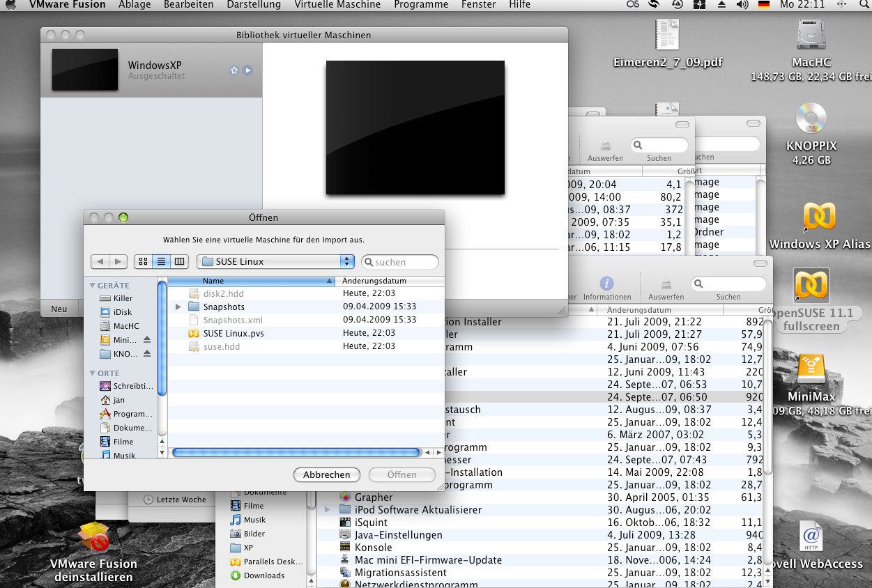872x588 pixels.
Task: Expand the iPod Software Aktualisierer folder
Action: (328, 510)
